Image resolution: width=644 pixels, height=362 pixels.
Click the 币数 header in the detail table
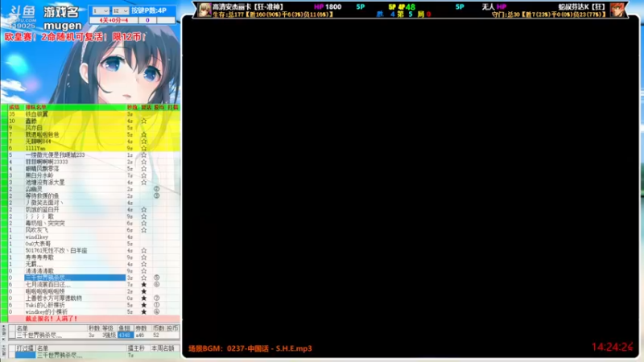tap(159, 328)
